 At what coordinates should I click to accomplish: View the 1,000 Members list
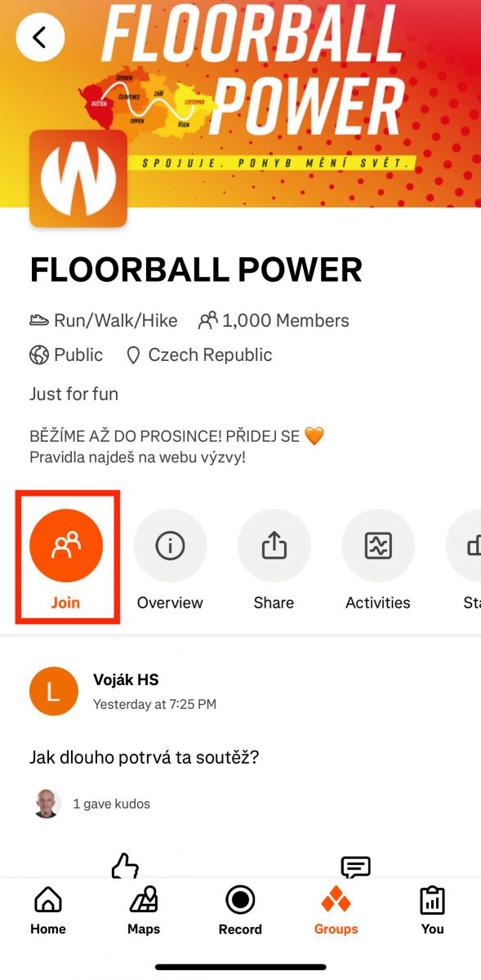click(x=274, y=321)
